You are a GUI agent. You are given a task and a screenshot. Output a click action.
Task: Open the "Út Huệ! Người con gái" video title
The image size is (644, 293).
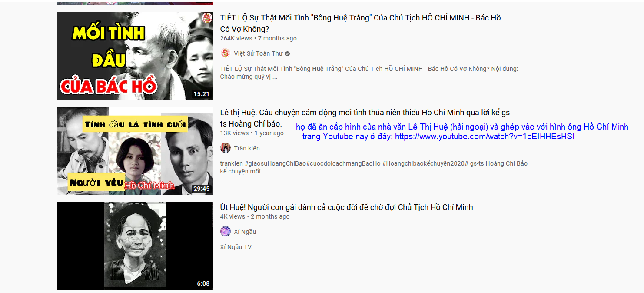347,207
